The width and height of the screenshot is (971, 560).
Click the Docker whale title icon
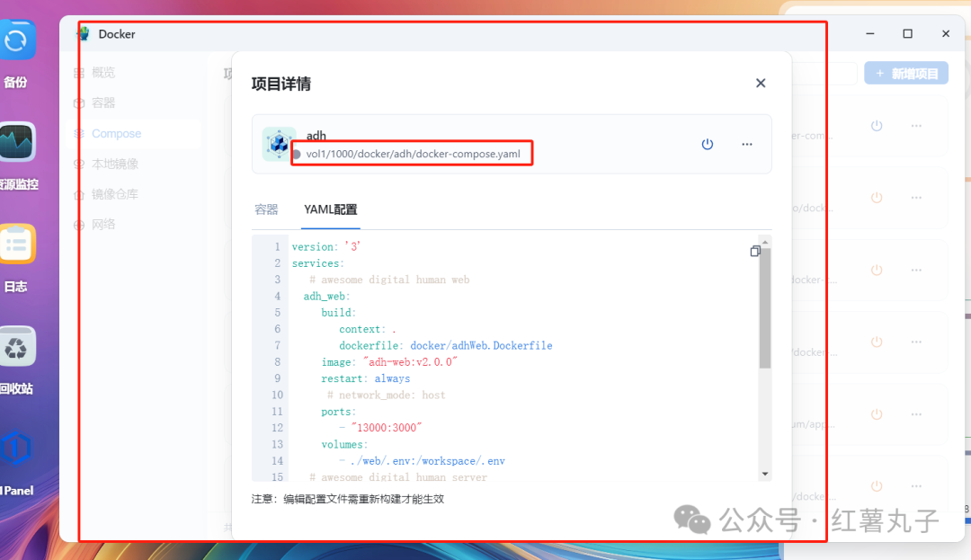tap(84, 34)
